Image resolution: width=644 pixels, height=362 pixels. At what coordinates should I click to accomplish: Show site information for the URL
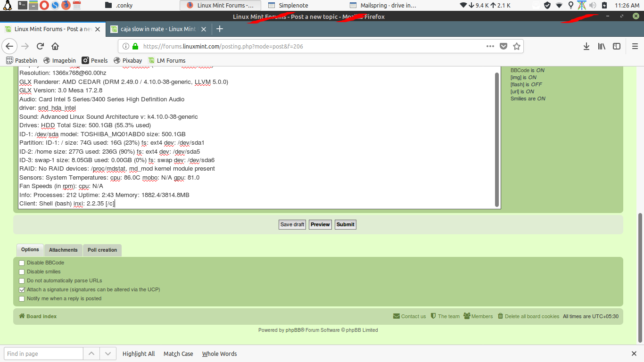click(x=125, y=46)
